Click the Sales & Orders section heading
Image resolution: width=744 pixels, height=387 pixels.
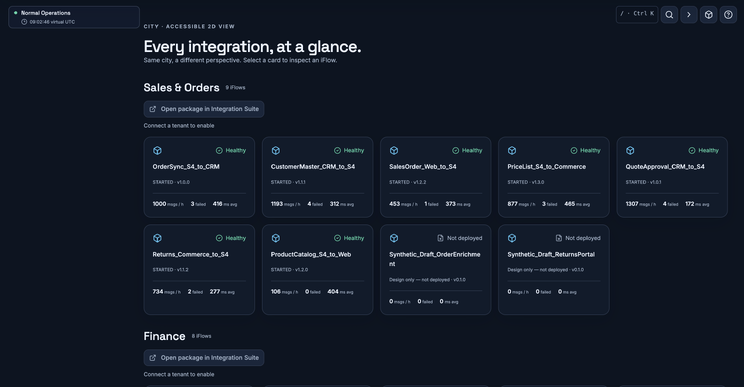tap(181, 88)
